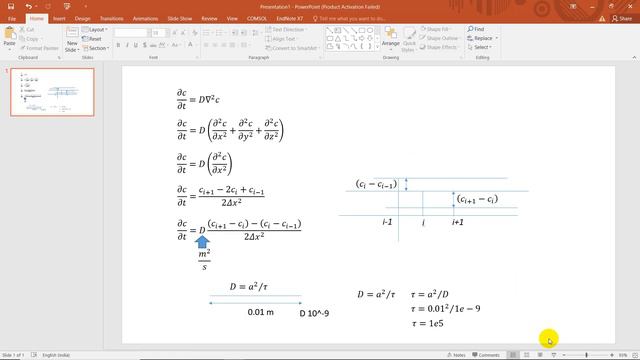Screen dimensions: 640x360
Task: Click the Paste clipboard icon
Action: point(9,33)
